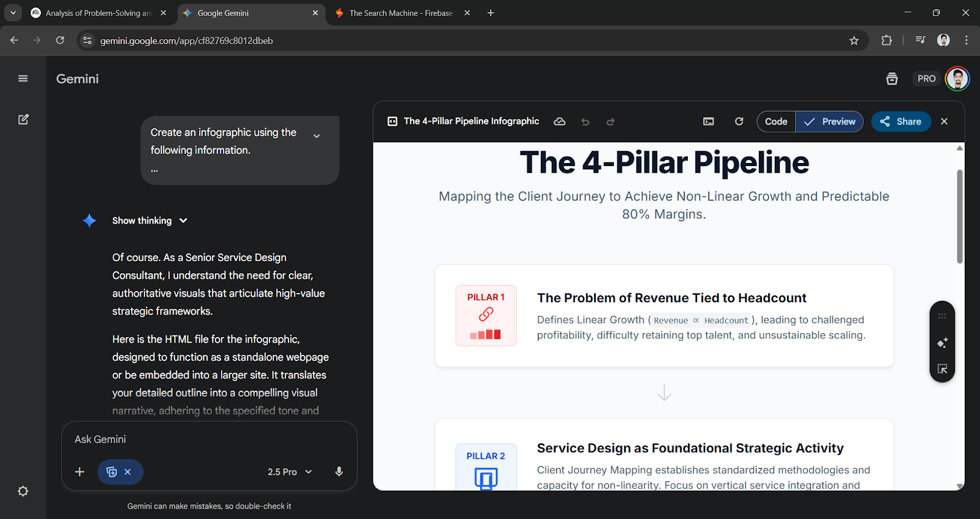Open the console icon in canvas toolbar
Viewport: 980px width, 519px height.
click(x=708, y=122)
